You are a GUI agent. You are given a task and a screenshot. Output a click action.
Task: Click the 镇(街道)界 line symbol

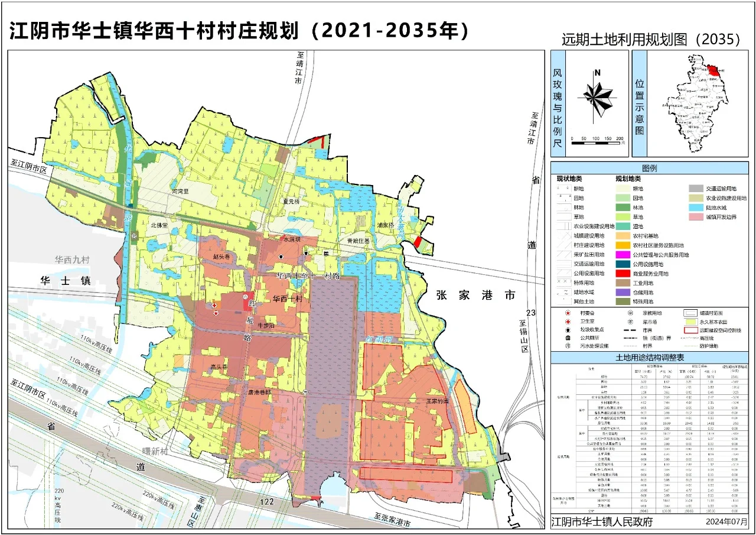point(630,338)
